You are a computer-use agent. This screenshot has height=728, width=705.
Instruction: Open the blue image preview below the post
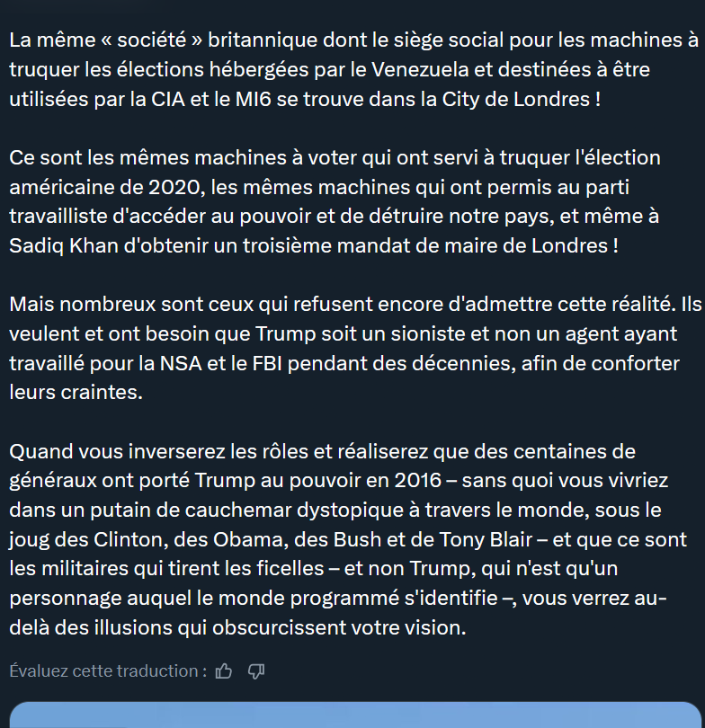pos(352,715)
